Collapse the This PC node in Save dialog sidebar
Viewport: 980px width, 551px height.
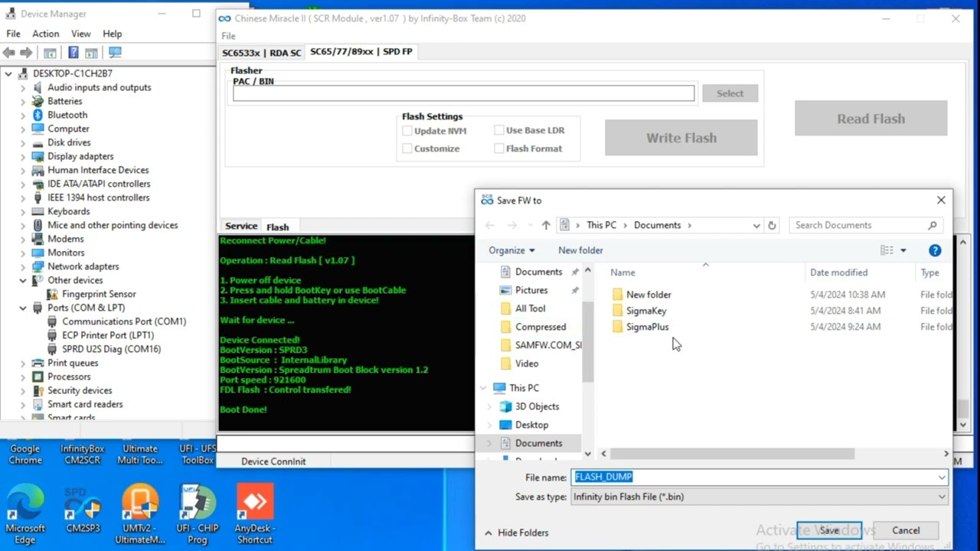[x=483, y=388]
